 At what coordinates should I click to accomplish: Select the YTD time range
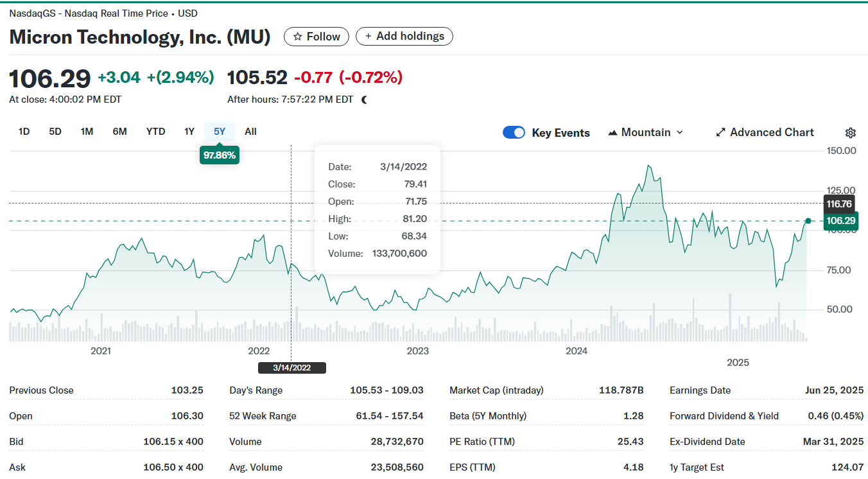click(155, 132)
